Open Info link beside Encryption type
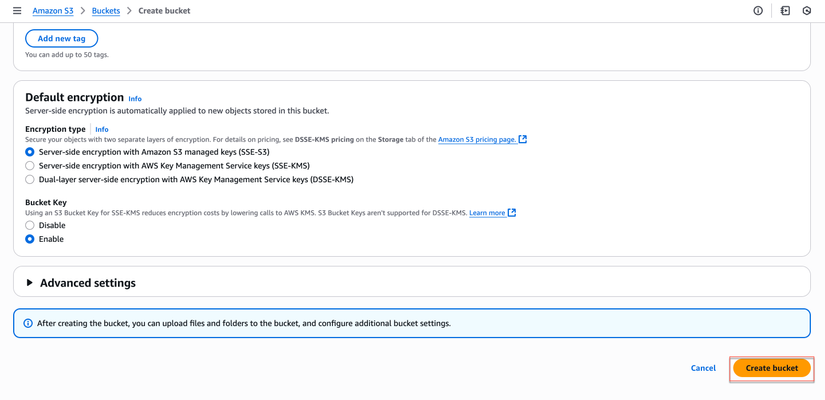Image resolution: width=825 pixels, height=400 pixels. tap(102, 130)
